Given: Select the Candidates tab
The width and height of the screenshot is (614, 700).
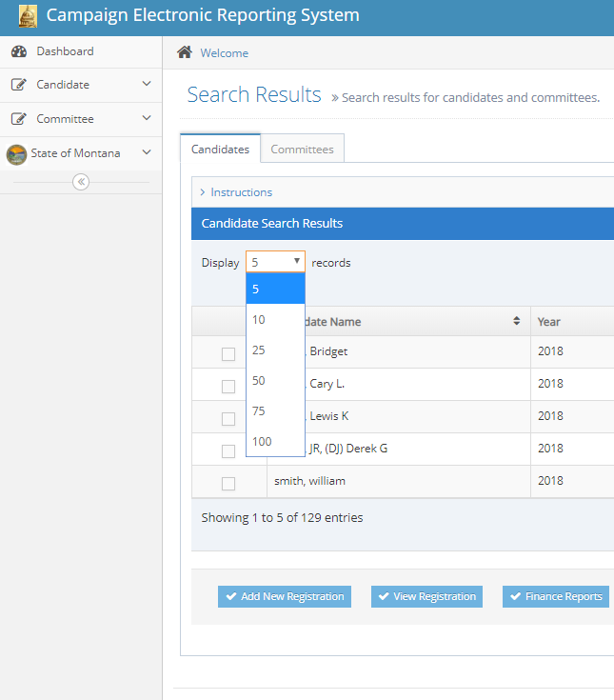Looking at the screenshot, I should click(220, 150).
